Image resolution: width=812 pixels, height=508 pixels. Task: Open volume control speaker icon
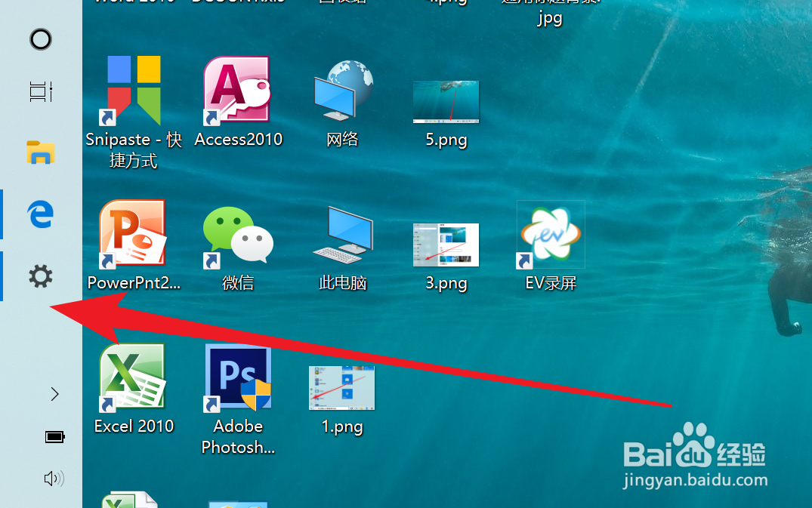[x=54, y=479]
